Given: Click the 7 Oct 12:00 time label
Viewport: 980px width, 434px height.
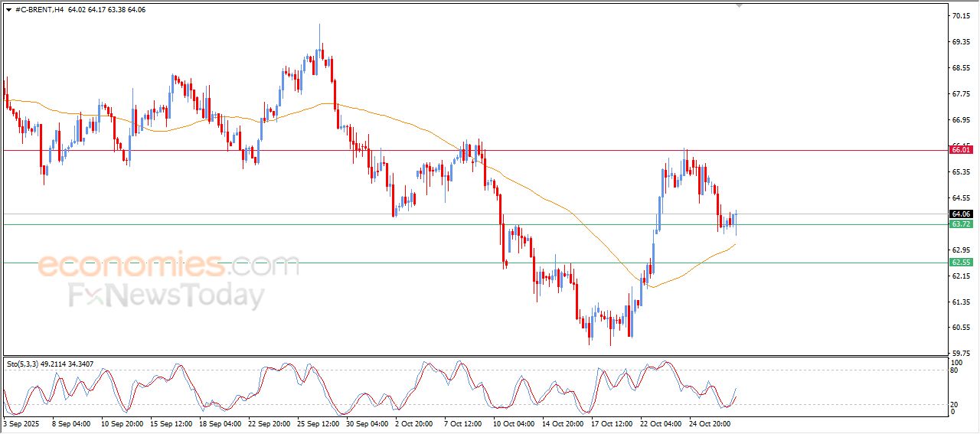Looking at the screenshot, I should pos(461,423).
